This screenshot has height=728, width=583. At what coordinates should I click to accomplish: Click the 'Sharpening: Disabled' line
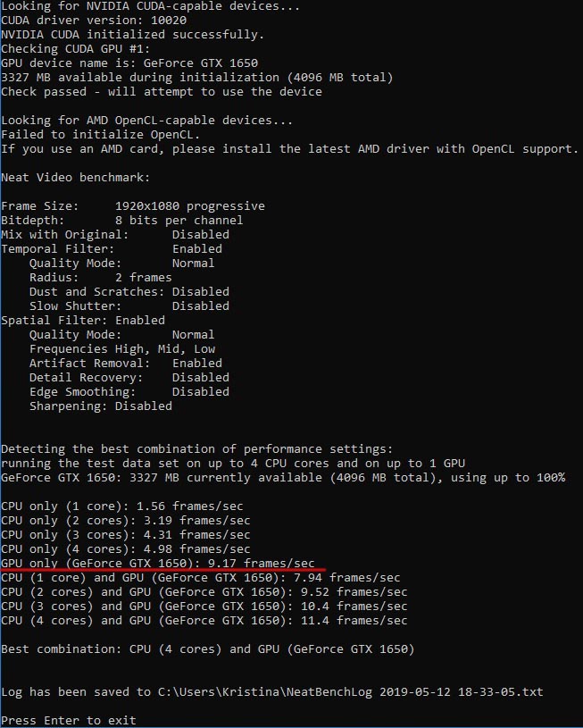pos(101,406)
